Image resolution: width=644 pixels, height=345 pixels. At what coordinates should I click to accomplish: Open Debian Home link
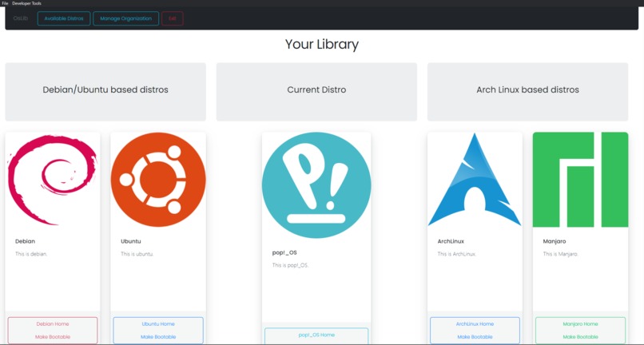[53, 324]
